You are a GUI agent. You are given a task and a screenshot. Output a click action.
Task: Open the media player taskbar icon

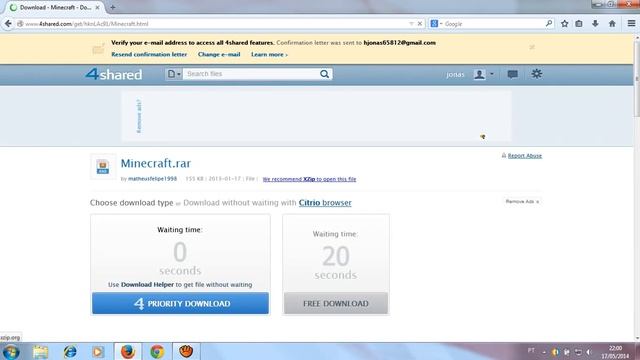[x=98, y=352]
